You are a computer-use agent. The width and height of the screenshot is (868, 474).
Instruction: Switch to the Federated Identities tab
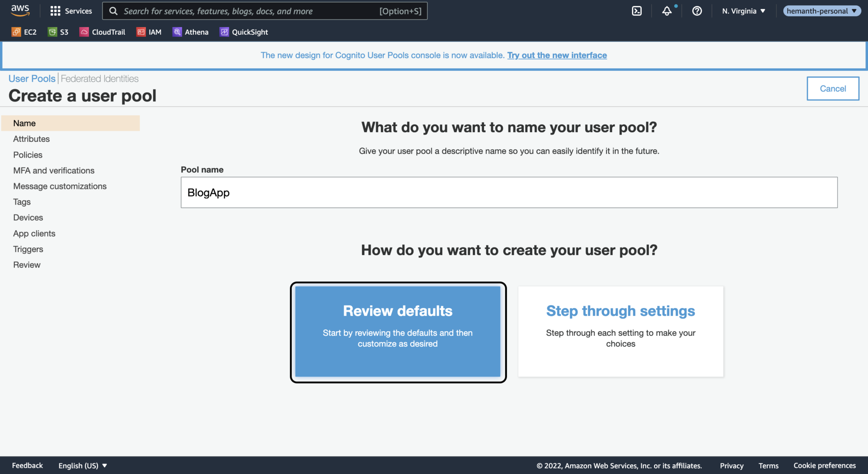(x=99, y=78)
